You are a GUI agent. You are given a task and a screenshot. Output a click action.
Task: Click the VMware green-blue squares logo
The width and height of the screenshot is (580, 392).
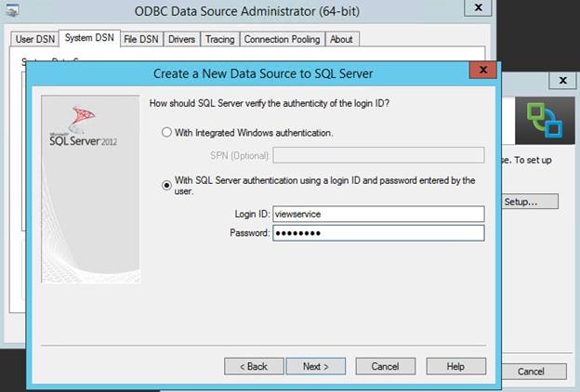(x=545, y=121)
